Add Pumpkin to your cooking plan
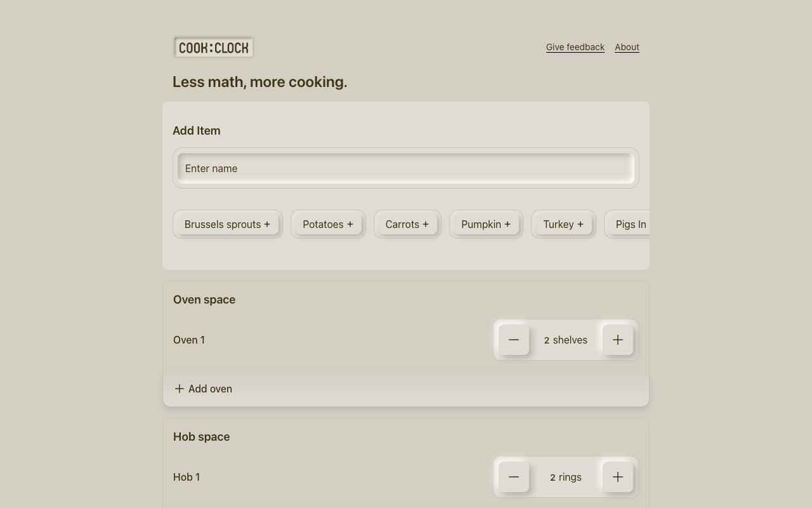 [485, 224]
